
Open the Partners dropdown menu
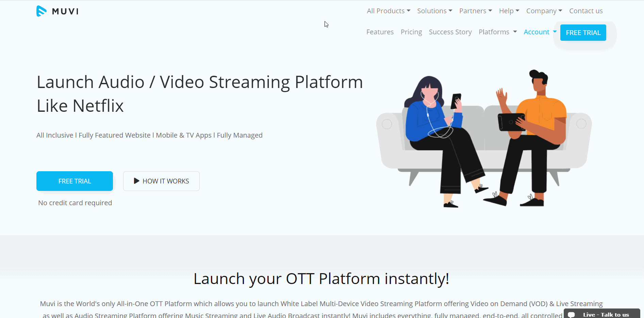(476, 11)
